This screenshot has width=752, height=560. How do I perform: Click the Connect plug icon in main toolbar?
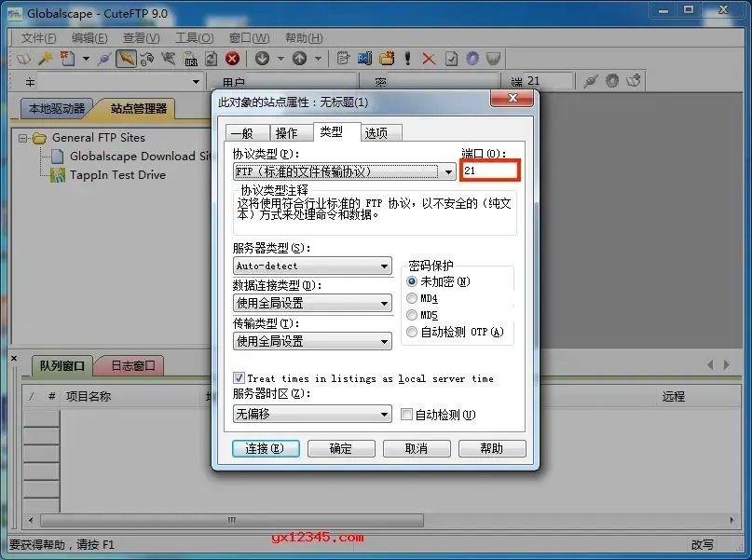(x=104, y=59)
